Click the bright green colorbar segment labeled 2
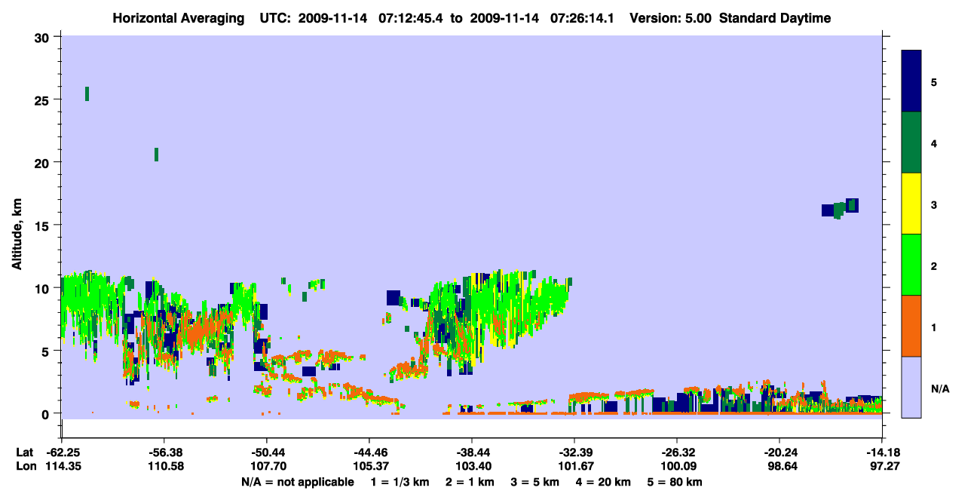Image resolution: width=980 pixels, height=503 pixels. coord(911,265)
